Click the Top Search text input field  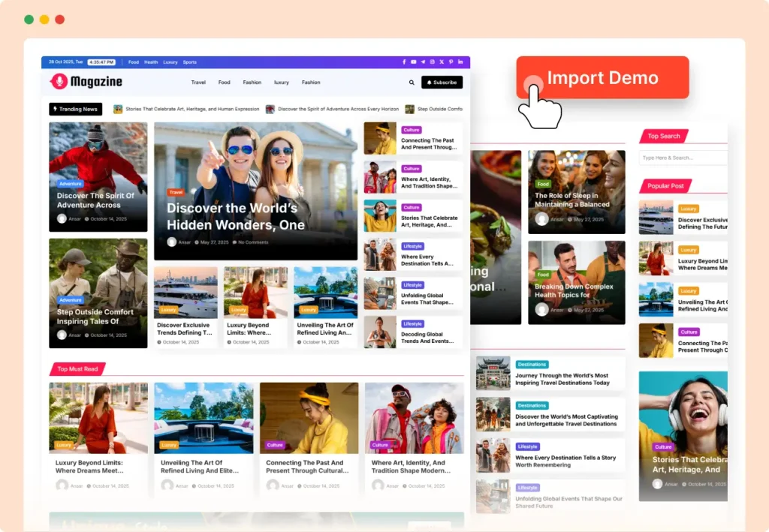tap(682, 158)
